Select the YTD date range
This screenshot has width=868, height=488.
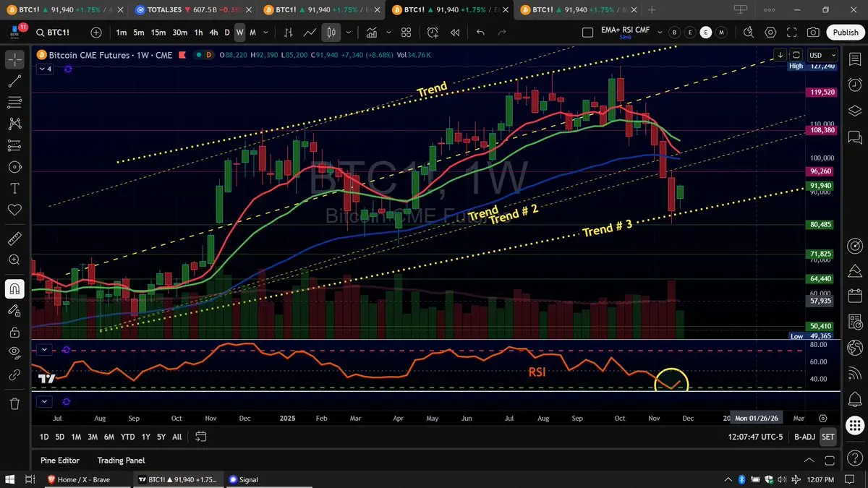point(127,437)
